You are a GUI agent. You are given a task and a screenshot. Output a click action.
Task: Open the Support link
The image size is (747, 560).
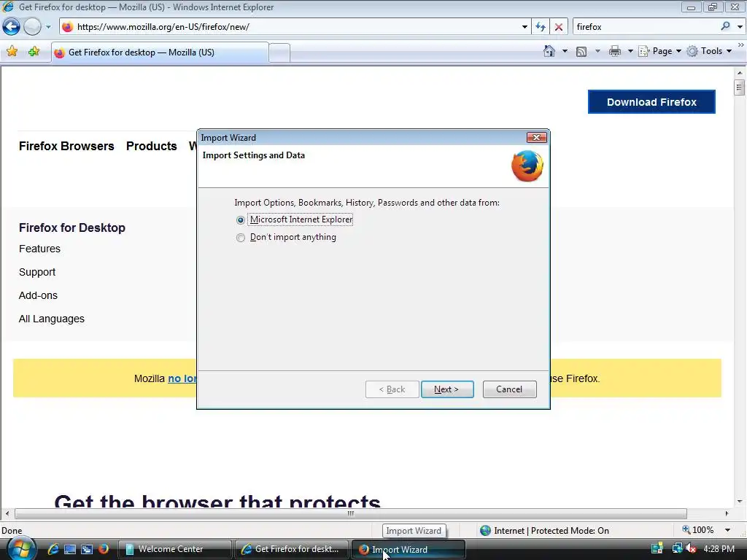(37, 272)
